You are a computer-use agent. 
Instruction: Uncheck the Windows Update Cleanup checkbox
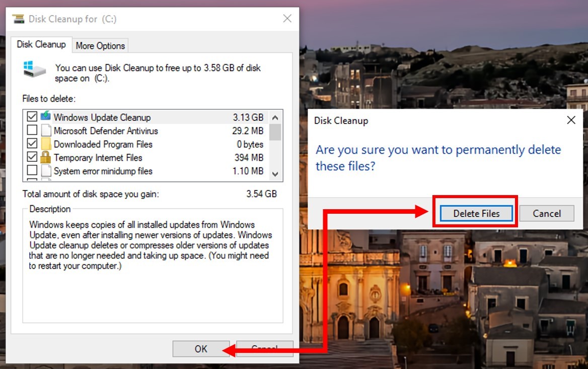[32, 117]
